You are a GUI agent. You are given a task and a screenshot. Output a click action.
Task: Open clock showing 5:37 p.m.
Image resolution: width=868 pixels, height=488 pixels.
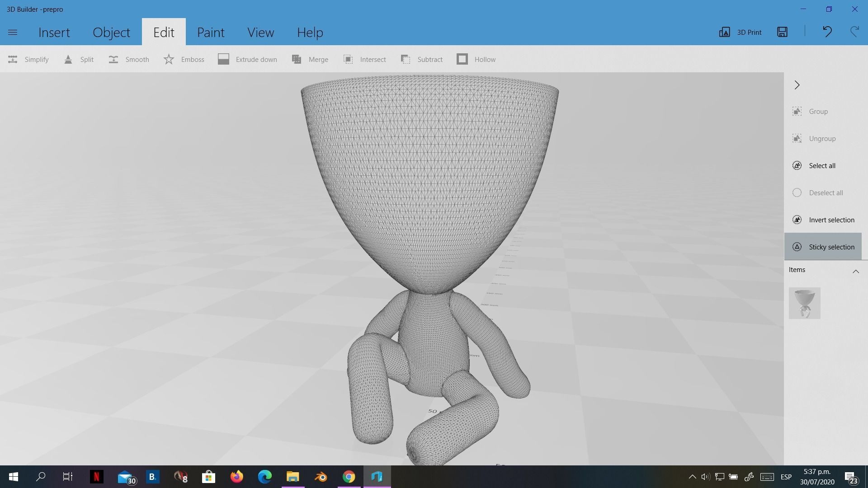tap(817, 477)
